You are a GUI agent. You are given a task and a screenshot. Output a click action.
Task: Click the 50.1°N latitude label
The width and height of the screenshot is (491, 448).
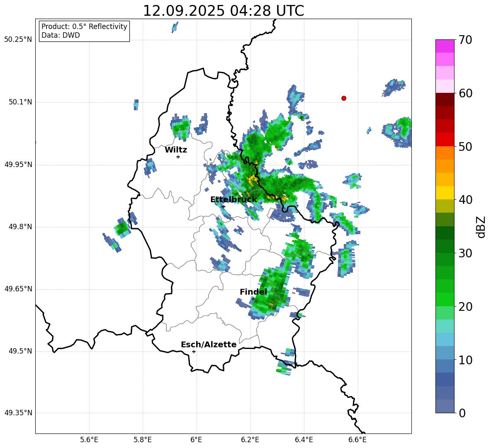(x=20, y=102)
